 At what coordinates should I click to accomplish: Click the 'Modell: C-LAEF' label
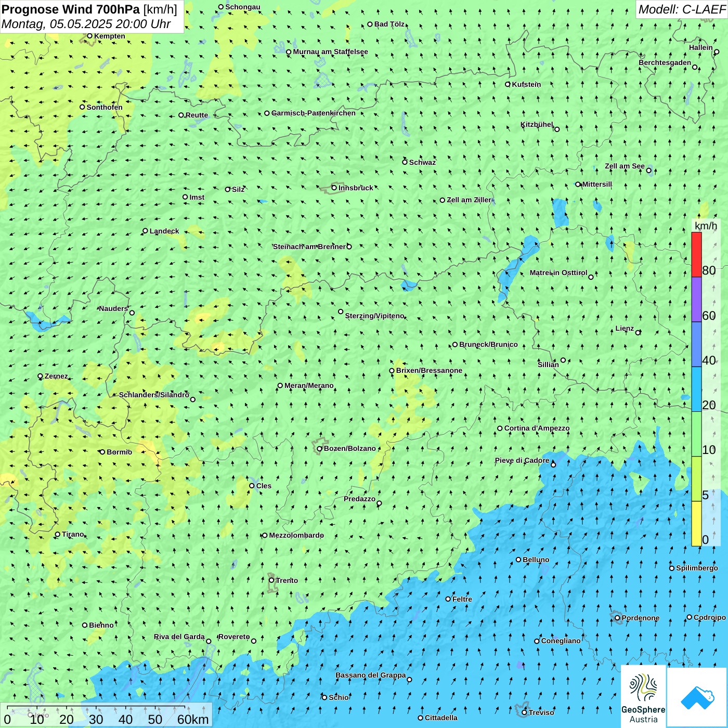pos(681,9)
